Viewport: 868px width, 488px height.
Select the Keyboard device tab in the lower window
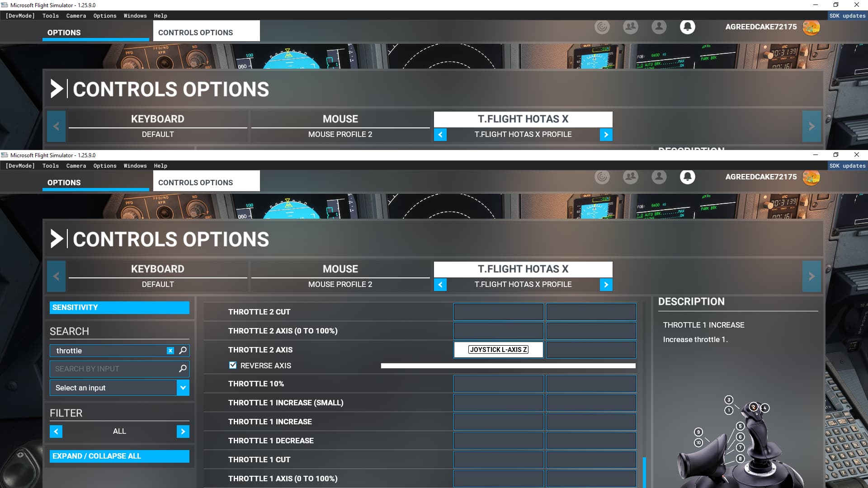pos(157,269)
